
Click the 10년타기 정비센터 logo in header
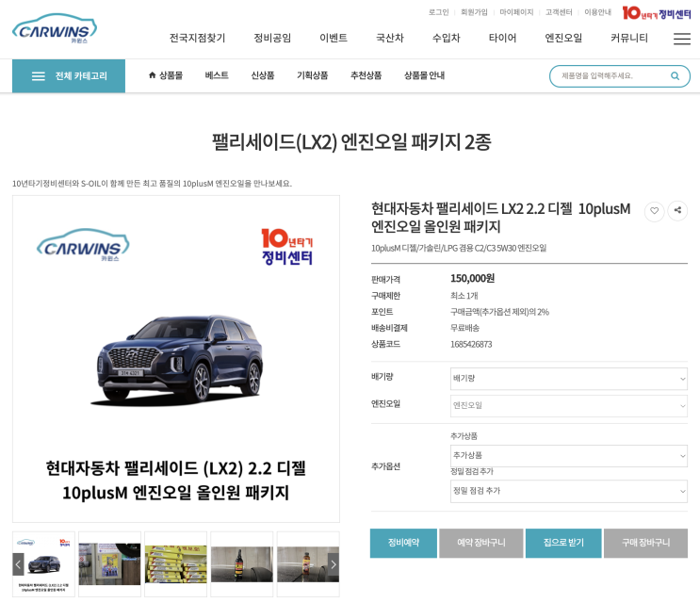[657, 13]
